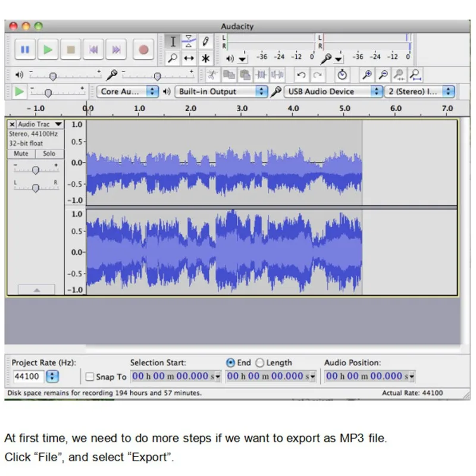
Task: Click the Selection Start time field
Action: click(x=176, y=376)
